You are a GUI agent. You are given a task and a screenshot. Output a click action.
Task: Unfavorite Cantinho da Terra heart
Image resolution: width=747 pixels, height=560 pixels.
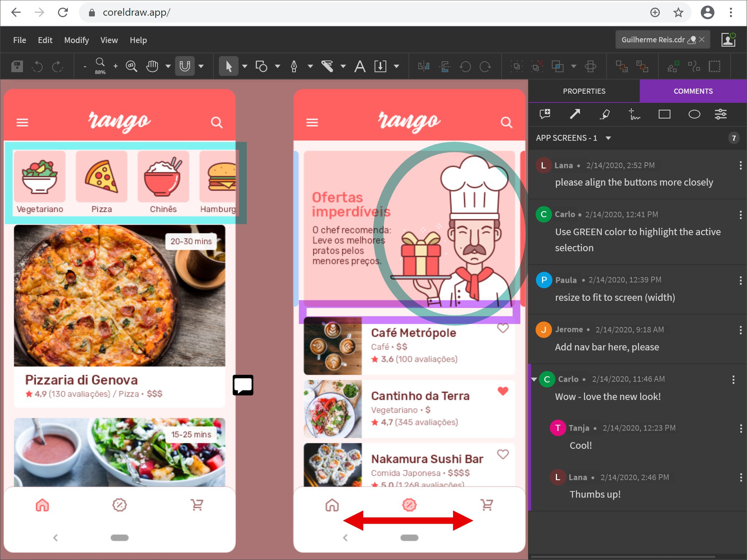[503, 391]
